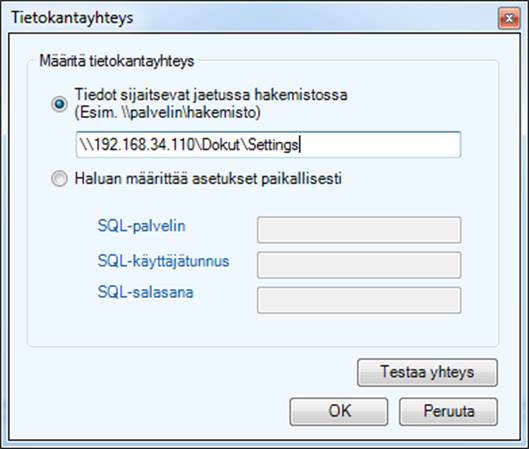Click the SQL-salasana label
The width and height of the screenshot is (529, 449).
[x=145, y=292]
